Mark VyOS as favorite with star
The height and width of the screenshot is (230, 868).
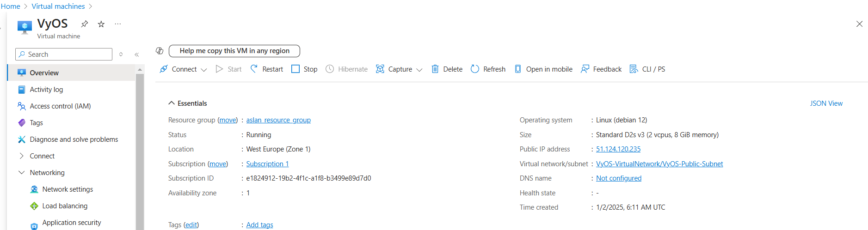101,24
